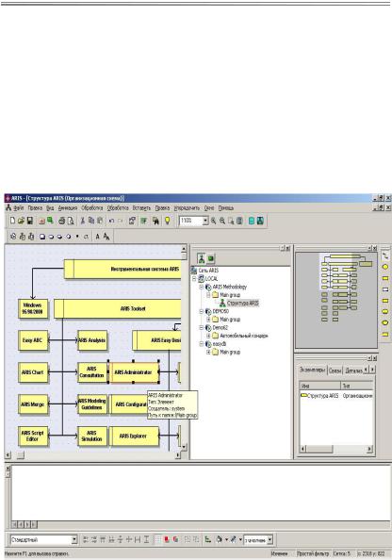This screenshot has width=392, height=560.
Task: Open the rightmost dropdown in the bottom toolbar
Action: click(269, 539)
